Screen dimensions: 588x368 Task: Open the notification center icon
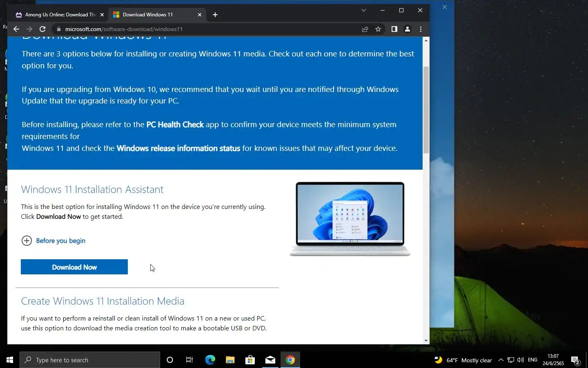tap(575, 360)
